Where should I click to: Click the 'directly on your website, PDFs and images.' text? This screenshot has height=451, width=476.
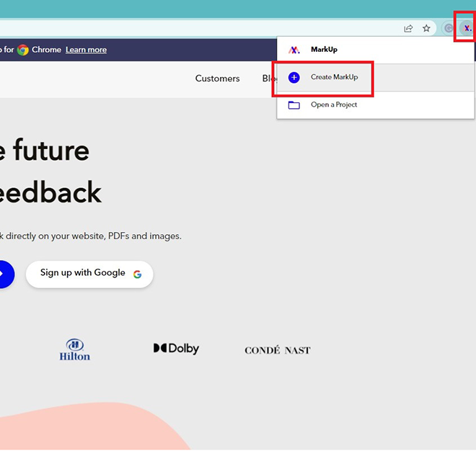[94, 236]
